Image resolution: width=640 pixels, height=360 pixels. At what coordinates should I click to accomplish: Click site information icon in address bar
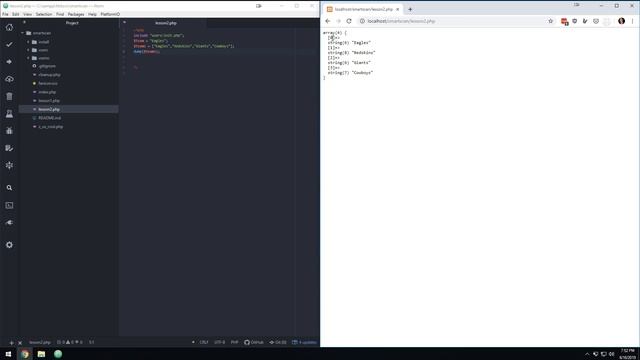coord(362,21)
